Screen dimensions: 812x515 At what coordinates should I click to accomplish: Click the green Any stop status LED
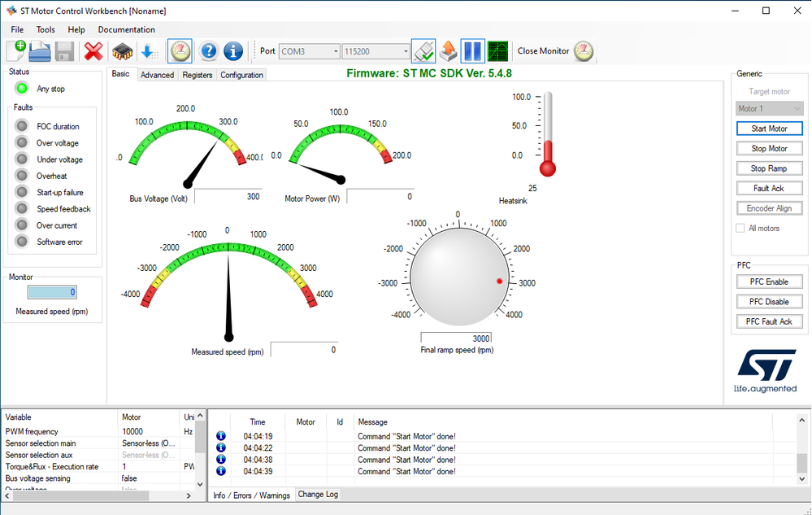22,89
